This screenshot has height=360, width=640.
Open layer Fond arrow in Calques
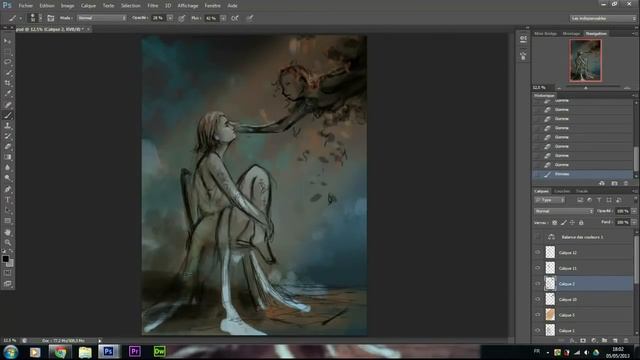pyautogui.click(x=634, y=222)
